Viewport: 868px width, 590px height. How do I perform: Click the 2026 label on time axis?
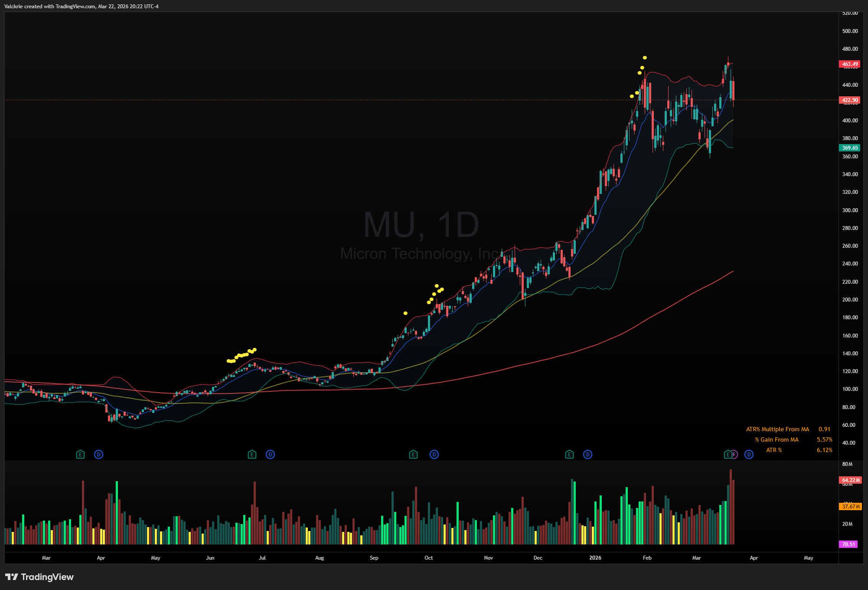[595, 558]
